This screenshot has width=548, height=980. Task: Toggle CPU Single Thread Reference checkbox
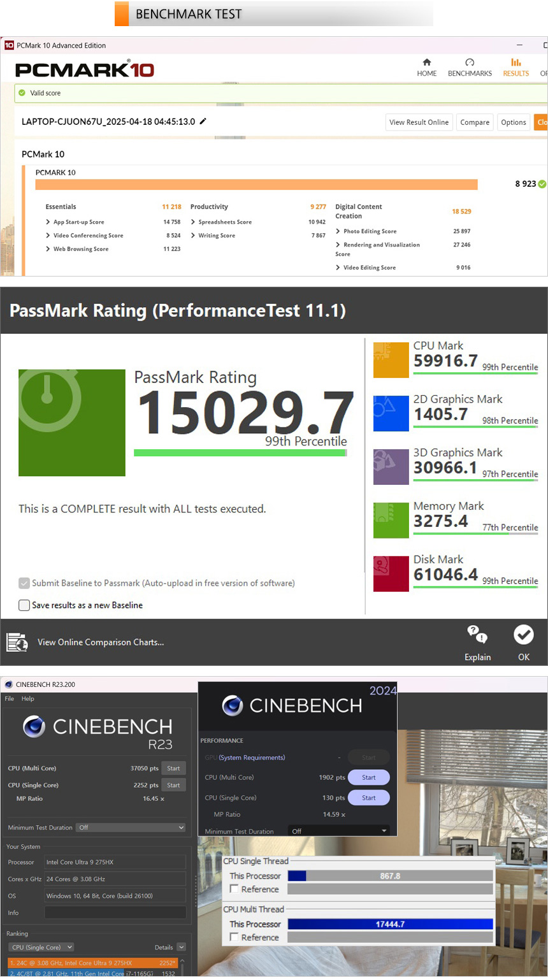coord(234,889)
